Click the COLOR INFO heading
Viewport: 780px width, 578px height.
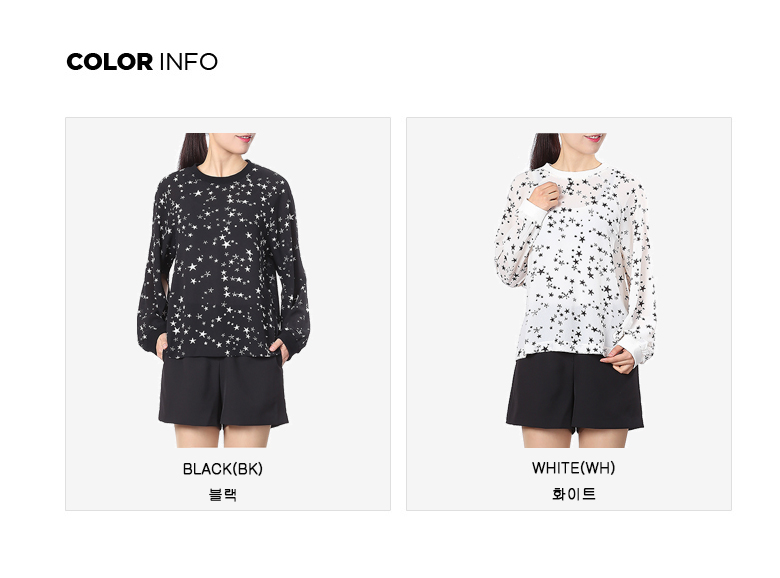click(x=142, y=62)
